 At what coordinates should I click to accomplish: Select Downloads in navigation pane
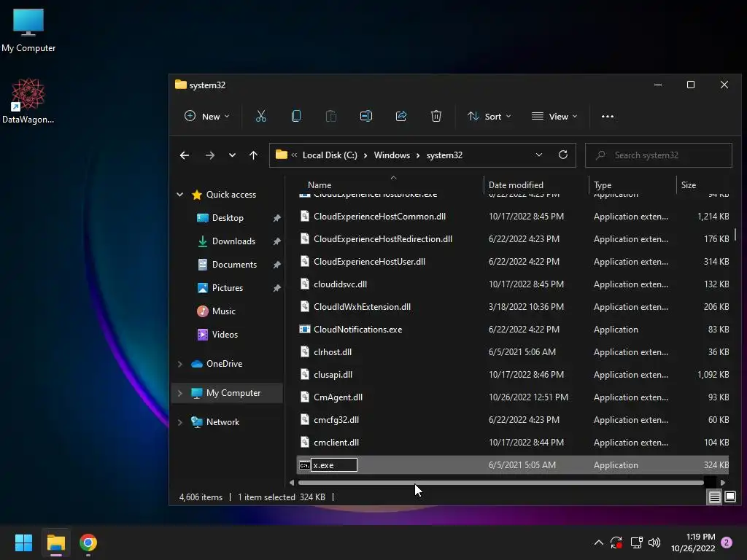coord(233,241)
